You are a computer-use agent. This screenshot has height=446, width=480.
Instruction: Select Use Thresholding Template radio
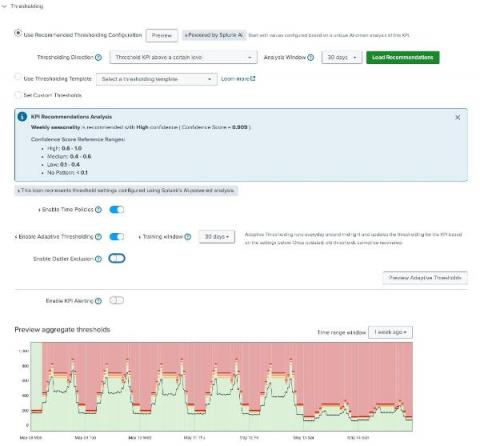(x=18, y=77)
